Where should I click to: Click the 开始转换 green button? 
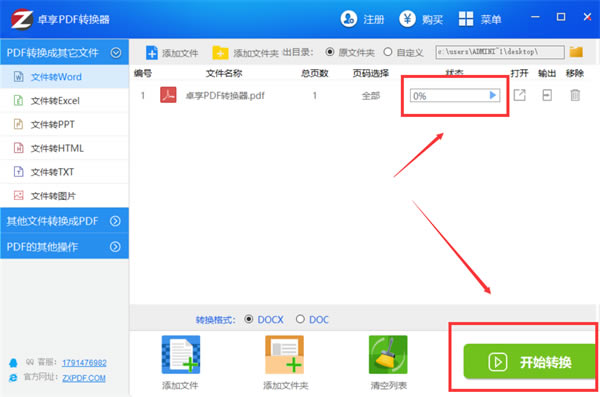click(x=530, y=362)
